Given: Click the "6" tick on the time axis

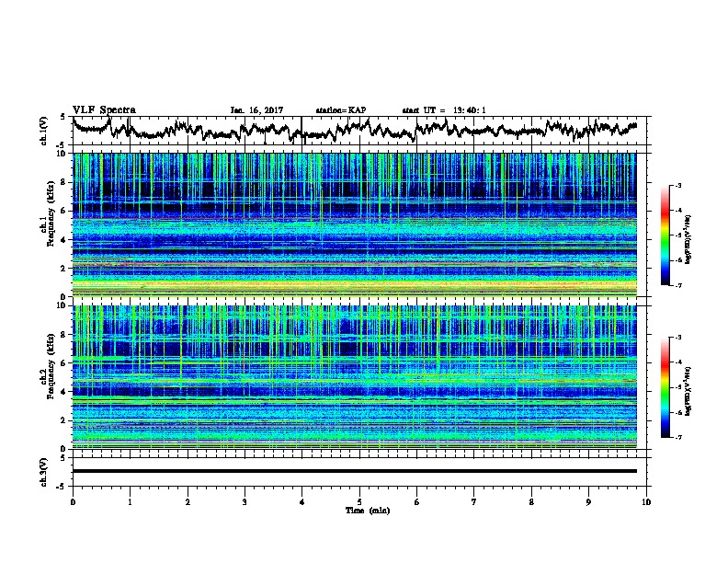Looking at the screenshot, I should tap(417, 502).
